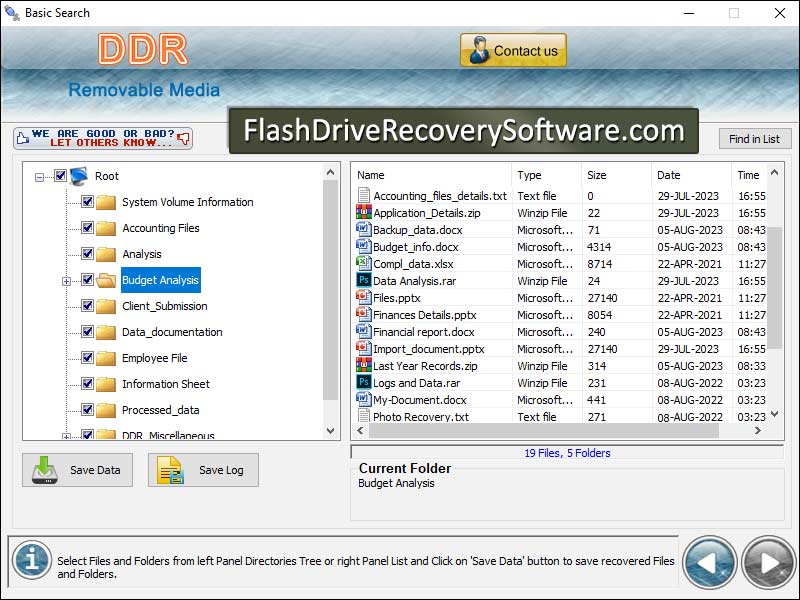Screen dimensions: 800x600
Task: Click the file list scroll down arrow
Action: 774,414
